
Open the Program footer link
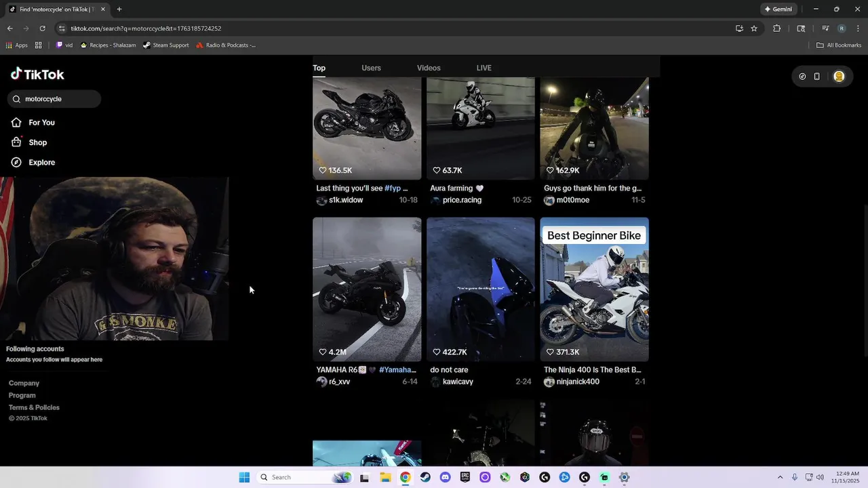[22, 396]
